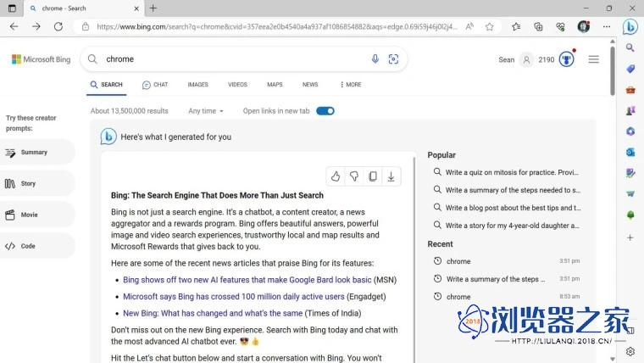Viewport: 644px width, 363px height.
Task: Open the Sean account icon
Action: [x=526, y=59]
